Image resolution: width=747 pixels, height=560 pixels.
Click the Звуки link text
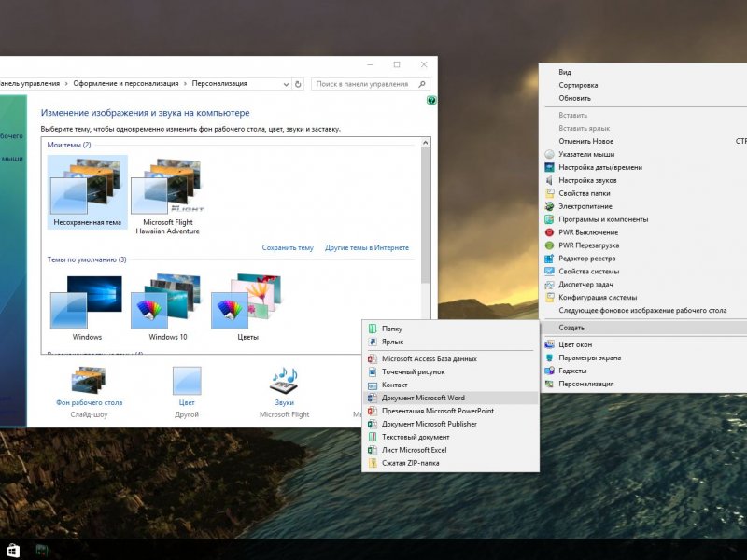click(x=285, y=402)
